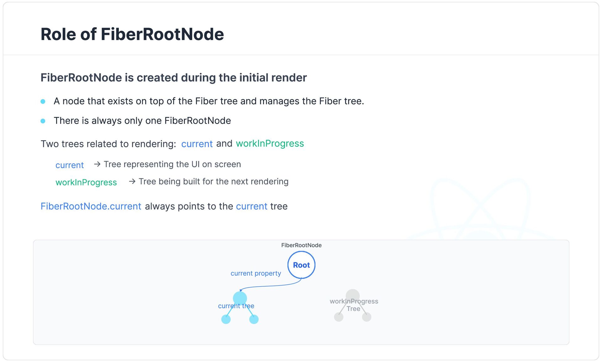Click the arrow before 'Tree being built'
602x364 pixels.
click(x=132, y=181)
